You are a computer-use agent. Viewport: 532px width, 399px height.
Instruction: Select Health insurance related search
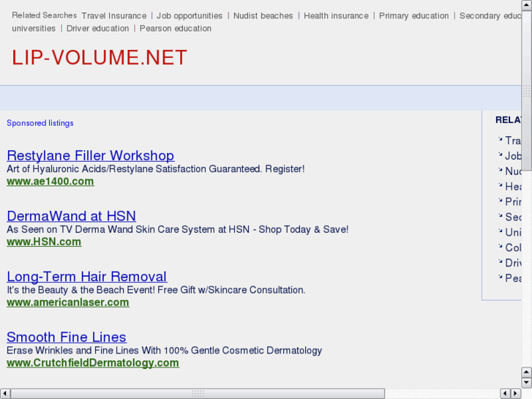coord(336,15)
